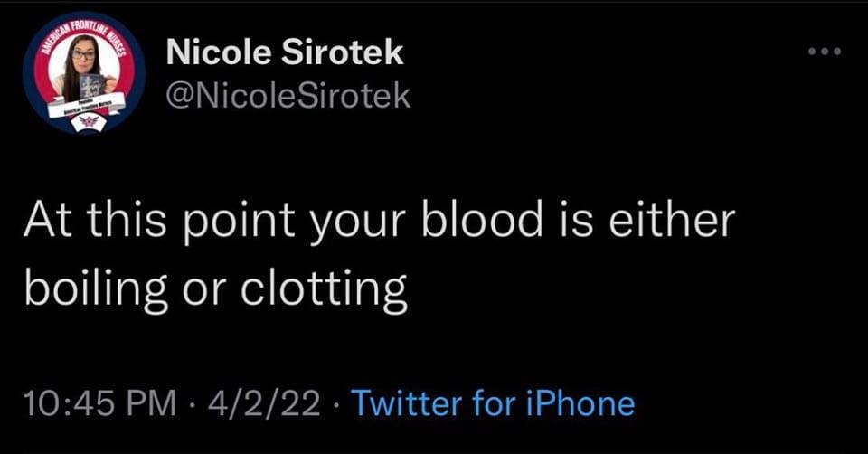Click the photo in the avatar's center
Viewport: 868px width, 454px height.
tap(85, 72)
